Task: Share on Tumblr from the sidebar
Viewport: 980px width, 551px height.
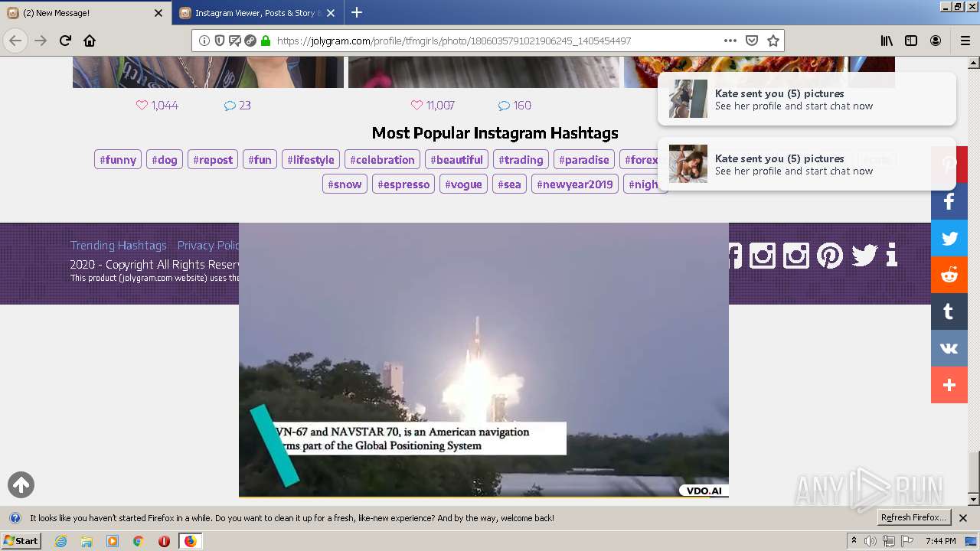Action: 949,311
